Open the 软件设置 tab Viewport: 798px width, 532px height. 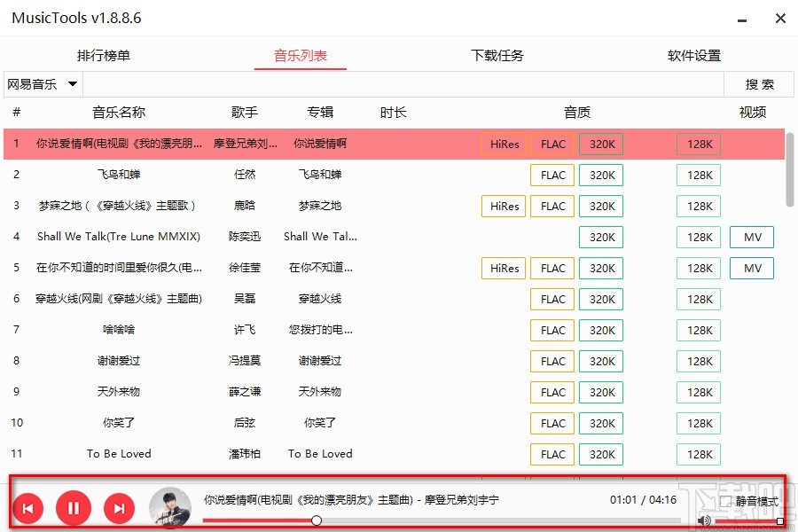coord(692,54)
